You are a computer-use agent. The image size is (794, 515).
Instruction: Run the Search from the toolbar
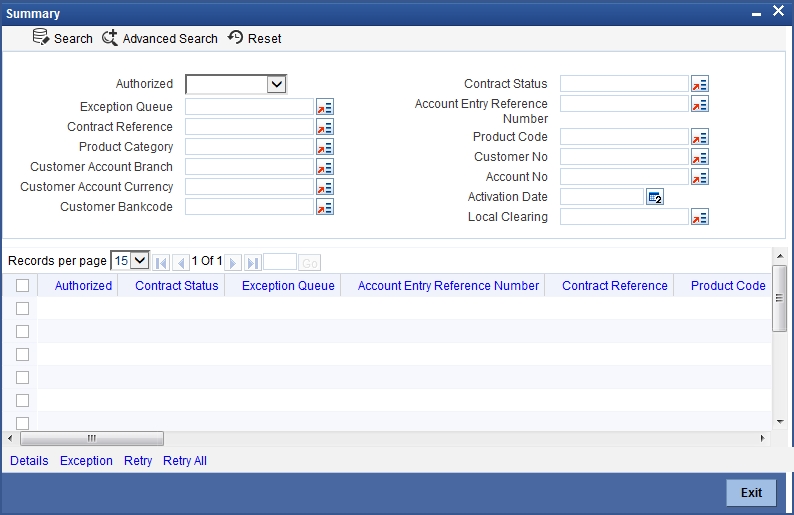tap(63, 38)
